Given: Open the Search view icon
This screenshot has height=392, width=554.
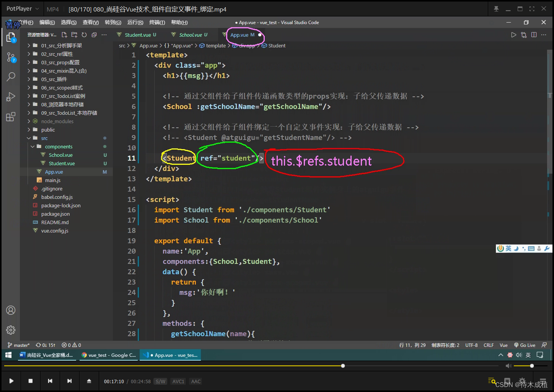Looking at the screenshot, I should pyautogui.click(x=11, y=77).
